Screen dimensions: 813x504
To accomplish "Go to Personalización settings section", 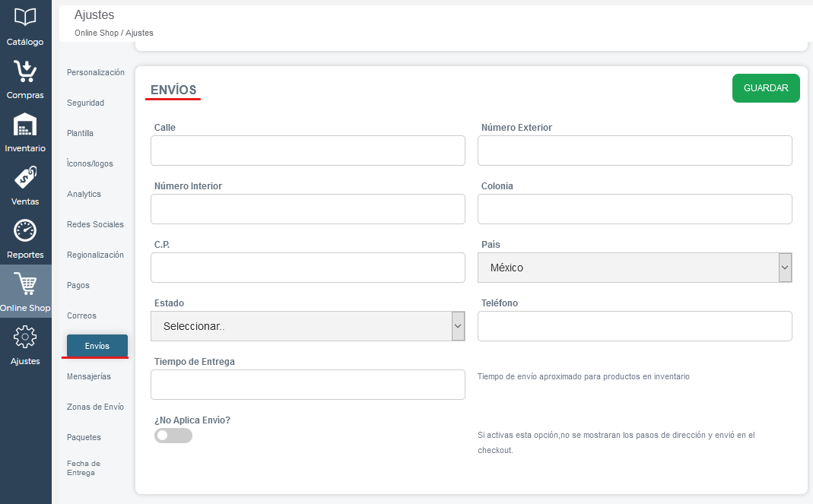I will coord(95,72).
